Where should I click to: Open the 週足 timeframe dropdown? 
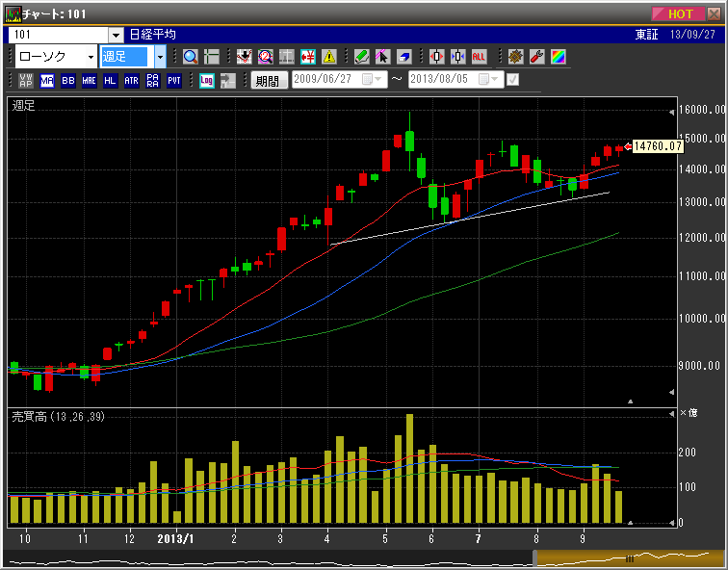pos(160,57)
